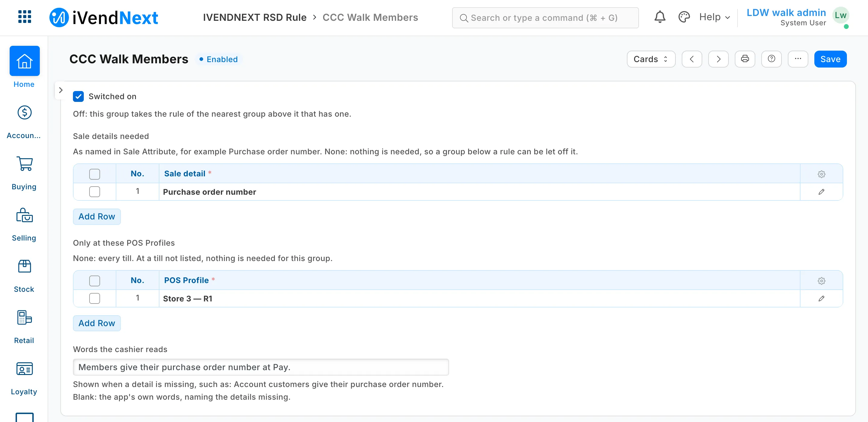Edit the Words the cashier reads field
This screenshot has height=422, width=868.
[260, 367]
